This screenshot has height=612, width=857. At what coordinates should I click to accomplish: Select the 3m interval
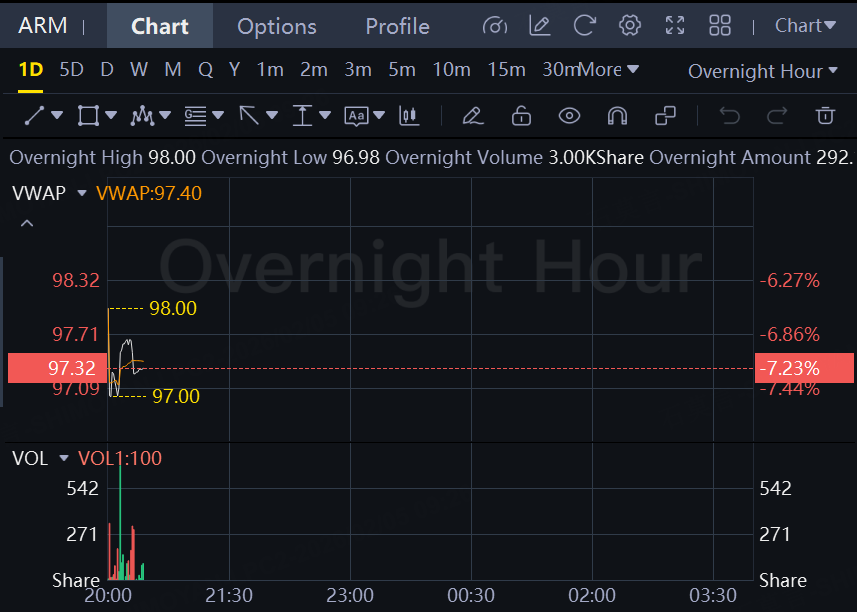coord(358,70)
